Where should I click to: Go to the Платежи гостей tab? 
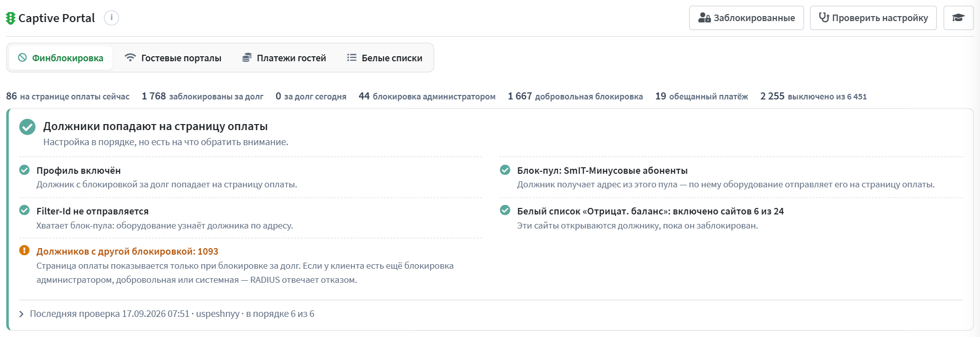click(x=284, y=58)
